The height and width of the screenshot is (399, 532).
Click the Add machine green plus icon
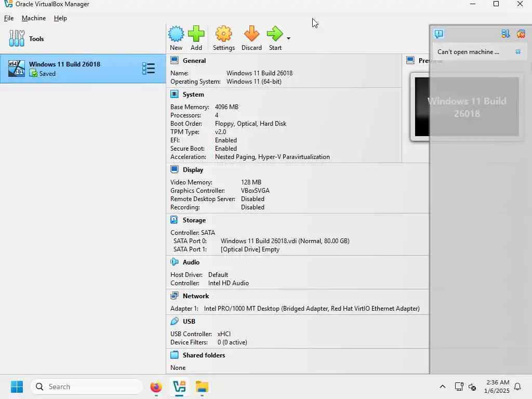point(196,34)
